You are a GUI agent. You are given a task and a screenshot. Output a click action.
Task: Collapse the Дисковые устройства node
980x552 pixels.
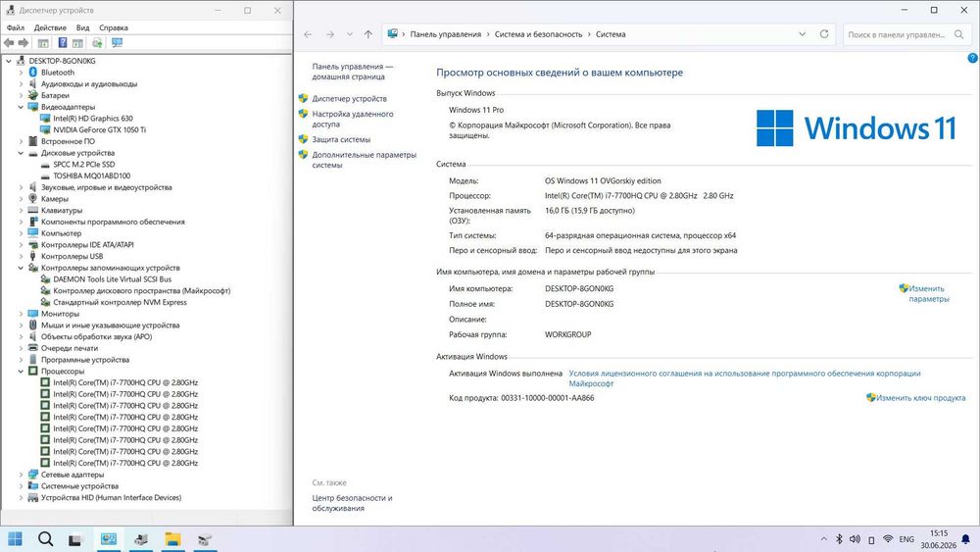[21, 153]
